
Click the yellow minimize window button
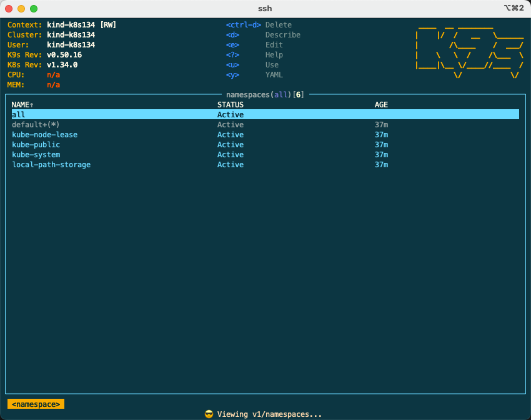point(21,9)
